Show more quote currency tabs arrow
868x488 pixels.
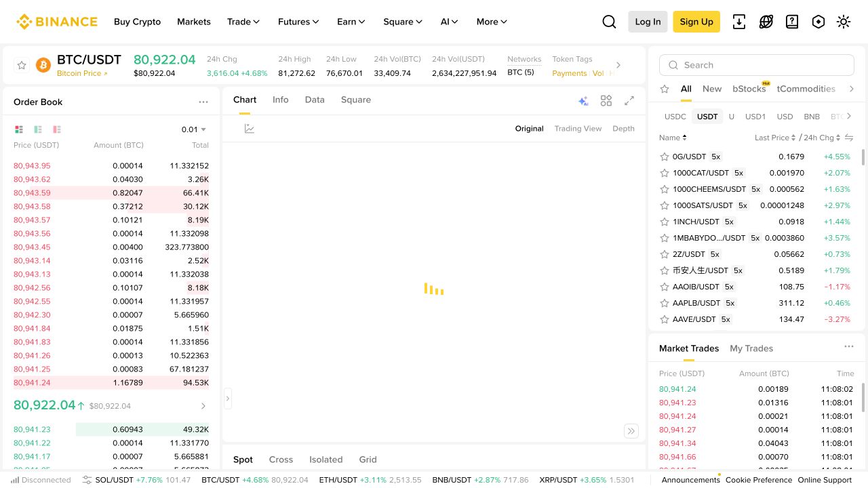tap(848, 116)
